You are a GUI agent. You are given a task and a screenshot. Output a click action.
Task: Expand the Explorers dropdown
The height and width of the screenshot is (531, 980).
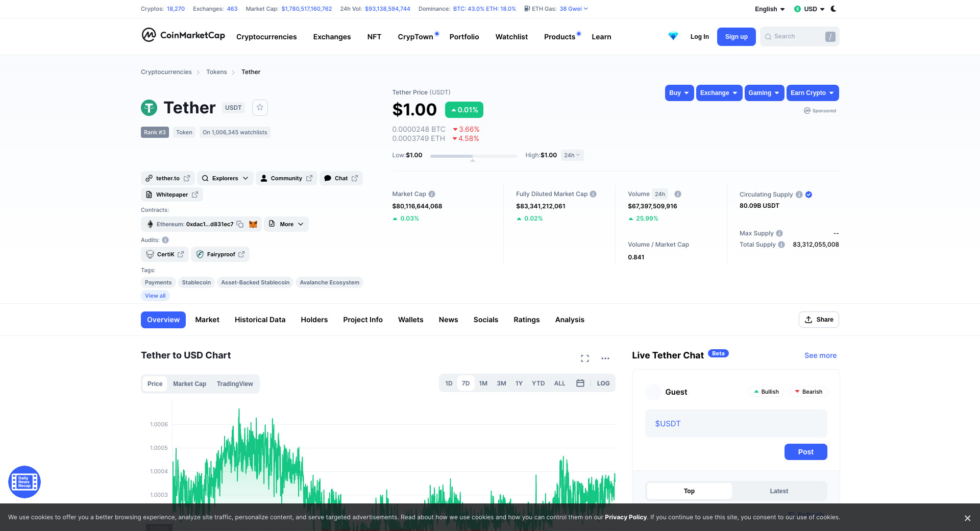225,178
